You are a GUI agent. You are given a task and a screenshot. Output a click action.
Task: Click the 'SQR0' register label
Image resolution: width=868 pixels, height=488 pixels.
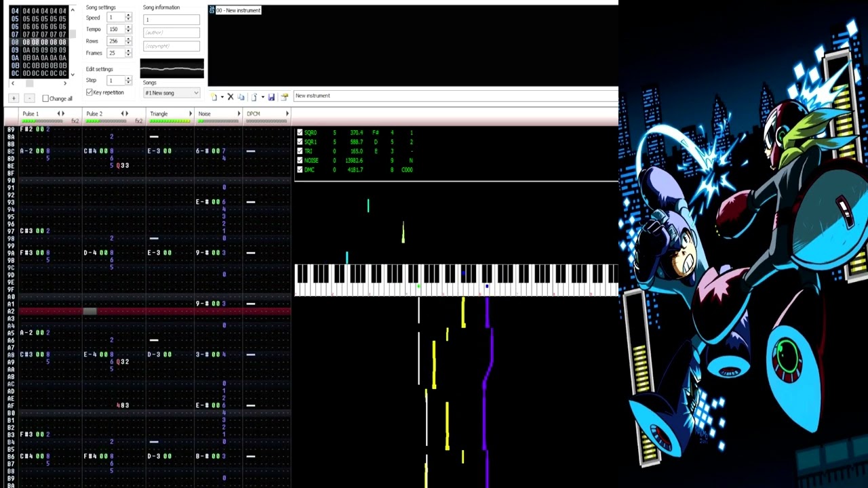pyautogui.click(x=311, y=133)
